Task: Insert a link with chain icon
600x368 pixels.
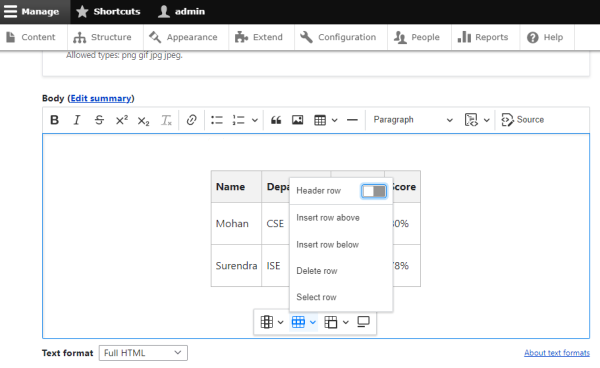Action: click(x=191, y=120)
